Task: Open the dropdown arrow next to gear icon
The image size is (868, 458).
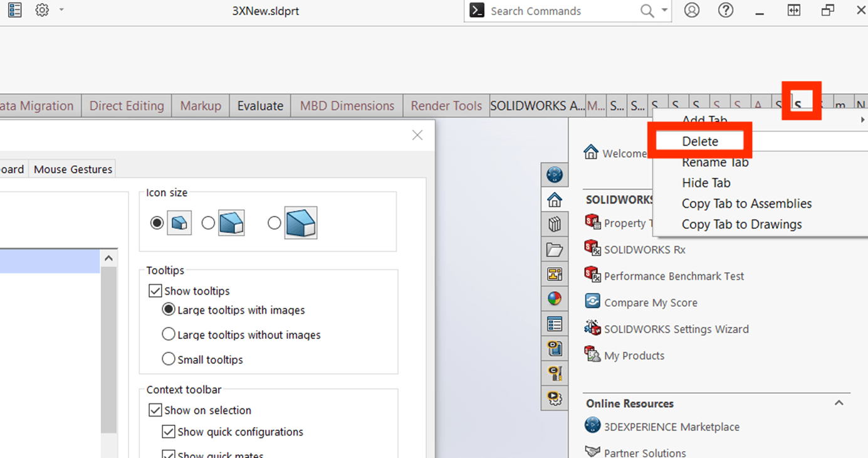Action: click(61, 10)
